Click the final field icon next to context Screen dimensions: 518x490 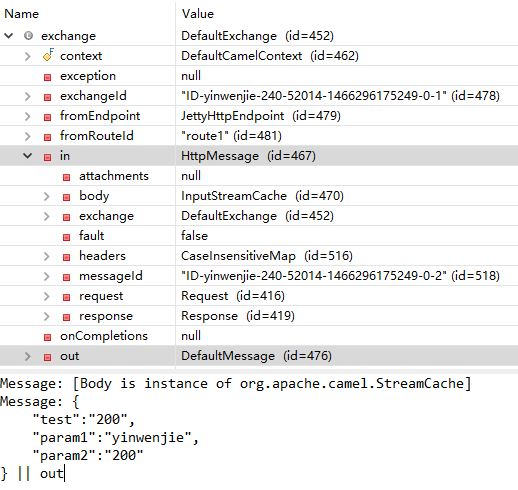[48, 55]
